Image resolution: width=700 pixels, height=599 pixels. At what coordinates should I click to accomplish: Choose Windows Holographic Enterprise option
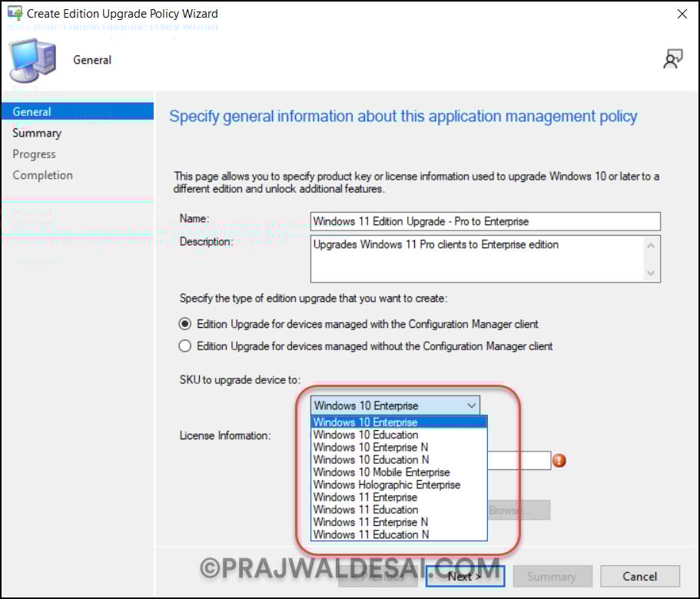point(399,485)
